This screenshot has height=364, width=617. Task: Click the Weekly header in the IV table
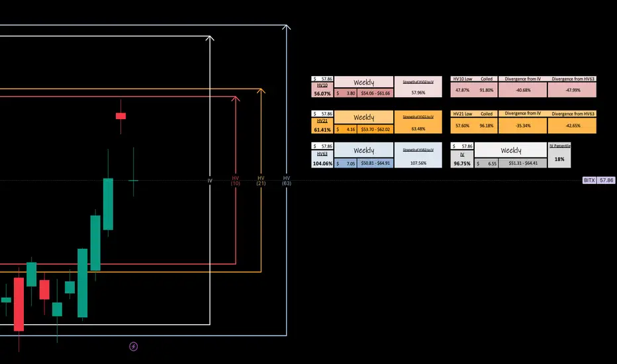(x=511, y=150)
